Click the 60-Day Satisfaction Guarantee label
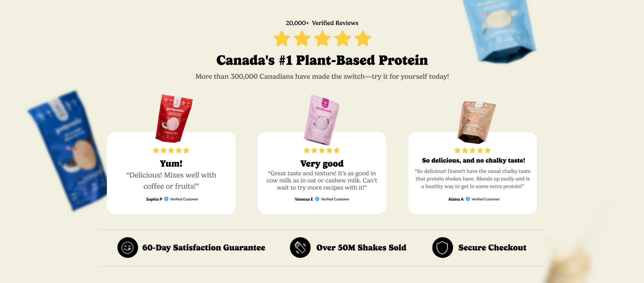This screenshot has width=644, height=283. pyautogui.click(x=204, y=248)
